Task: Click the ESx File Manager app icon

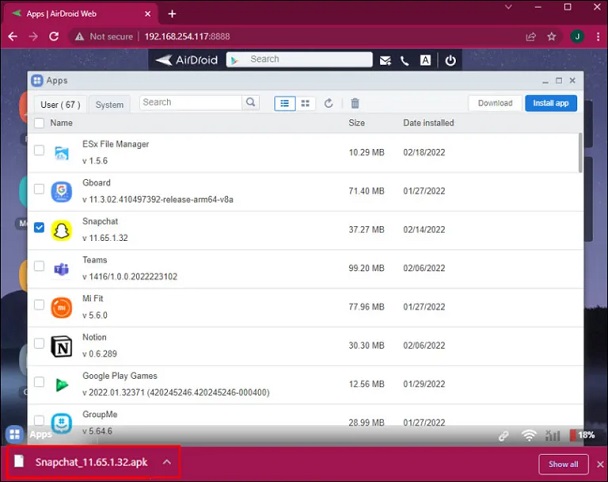Action: [61, 153]
